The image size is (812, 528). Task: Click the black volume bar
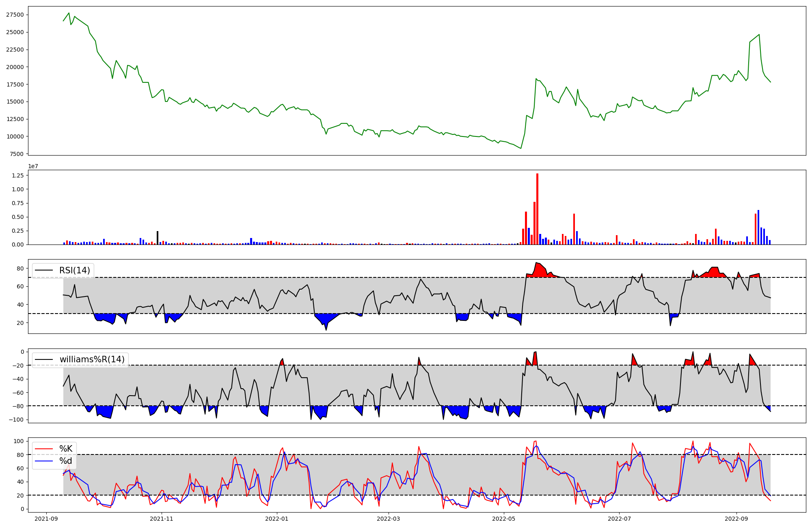pos(158,238)
